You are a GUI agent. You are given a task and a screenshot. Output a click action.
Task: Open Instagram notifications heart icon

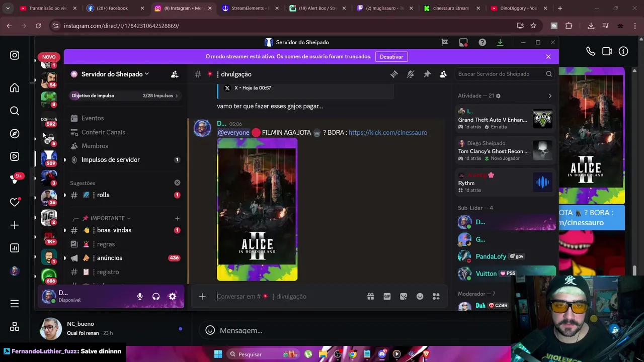tap(15, 202)
